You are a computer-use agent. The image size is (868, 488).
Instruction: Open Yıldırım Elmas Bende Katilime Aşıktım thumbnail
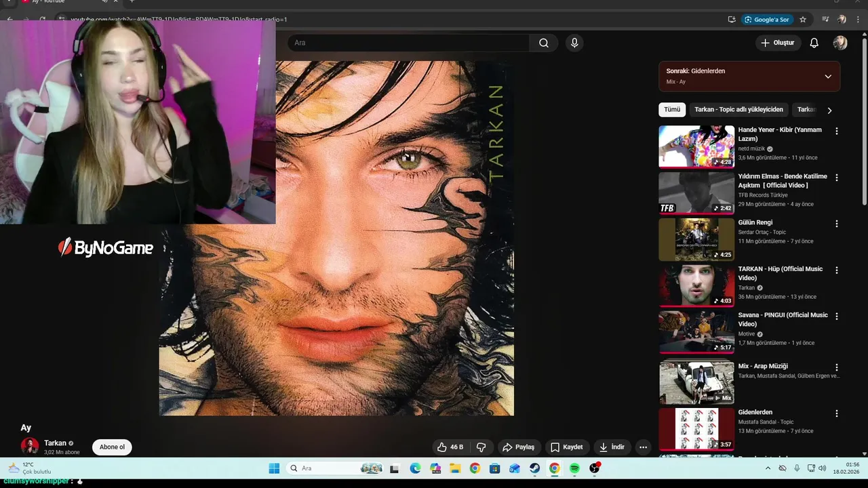pyautogui.click(x=696, y=192)
